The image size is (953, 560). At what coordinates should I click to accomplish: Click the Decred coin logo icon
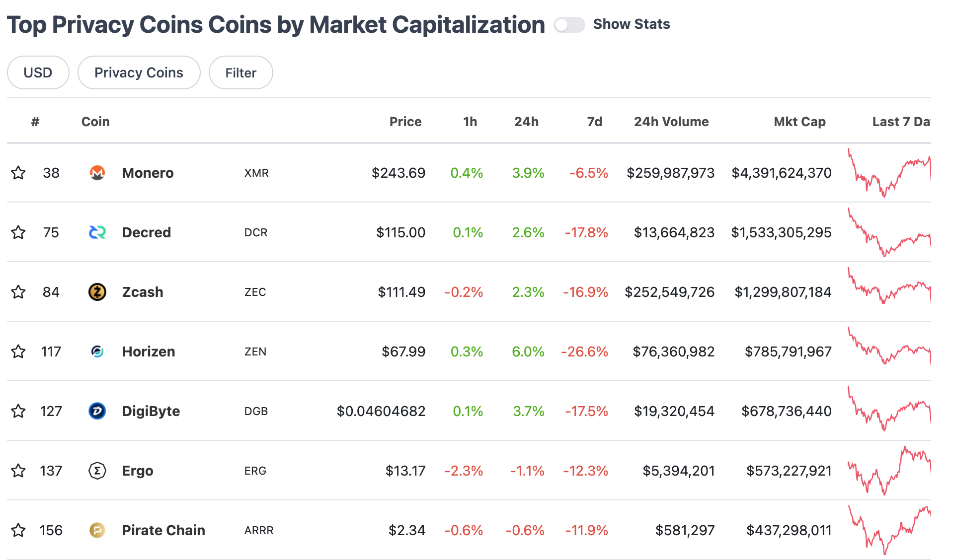pos(97,232)
